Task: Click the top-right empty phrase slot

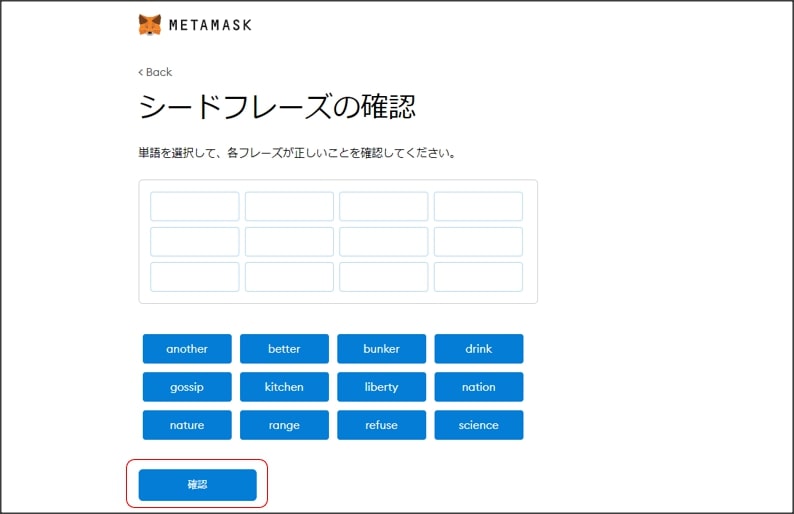Action: (x=478, y=206)
